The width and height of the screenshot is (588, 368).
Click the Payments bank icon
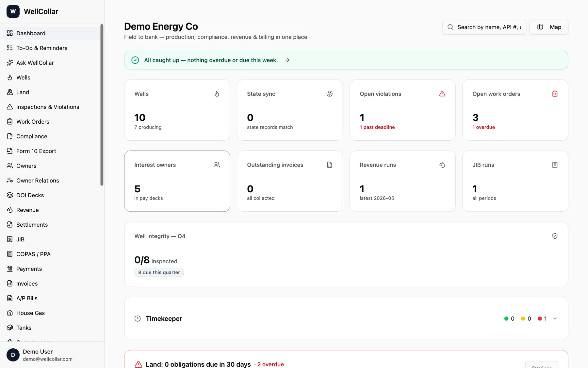coord(10,269)
